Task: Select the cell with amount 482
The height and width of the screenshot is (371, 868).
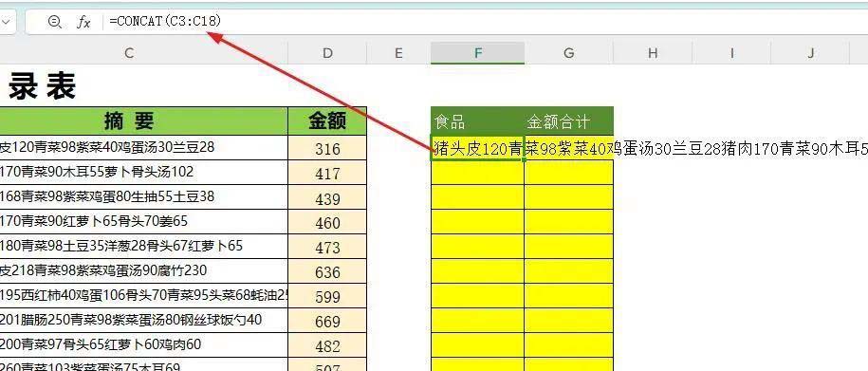Action: coord(327,345)
